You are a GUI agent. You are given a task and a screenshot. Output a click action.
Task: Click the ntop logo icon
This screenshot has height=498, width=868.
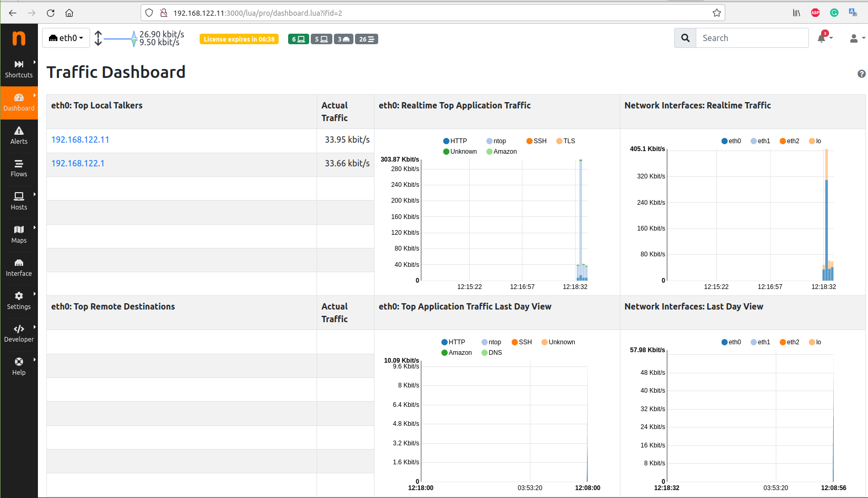click(18, 38)
